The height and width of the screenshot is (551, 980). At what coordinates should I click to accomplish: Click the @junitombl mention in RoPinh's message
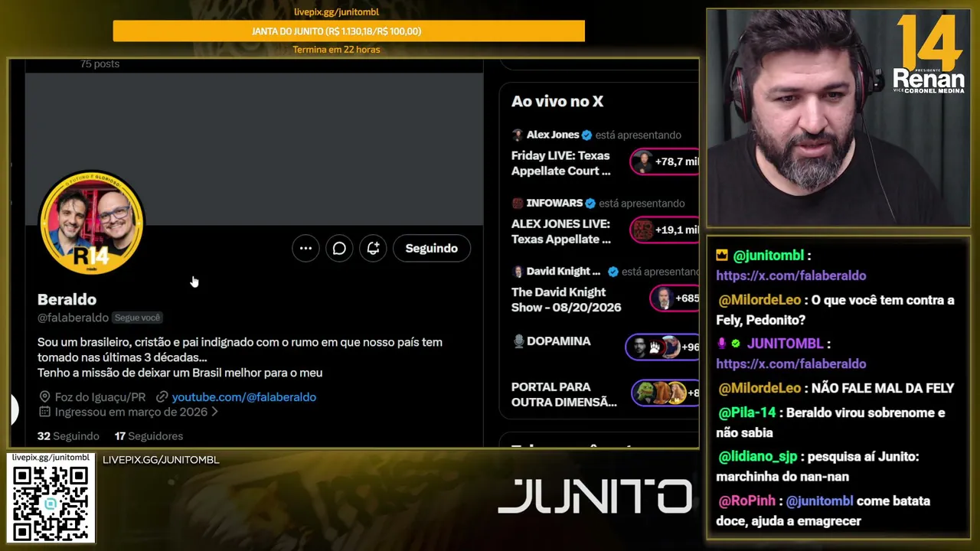819,501
